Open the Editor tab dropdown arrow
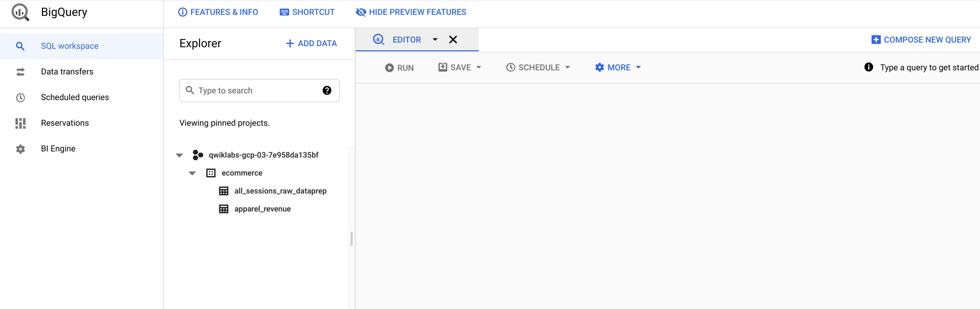Viewport: 980px width, 309px height. coord(435,40)
